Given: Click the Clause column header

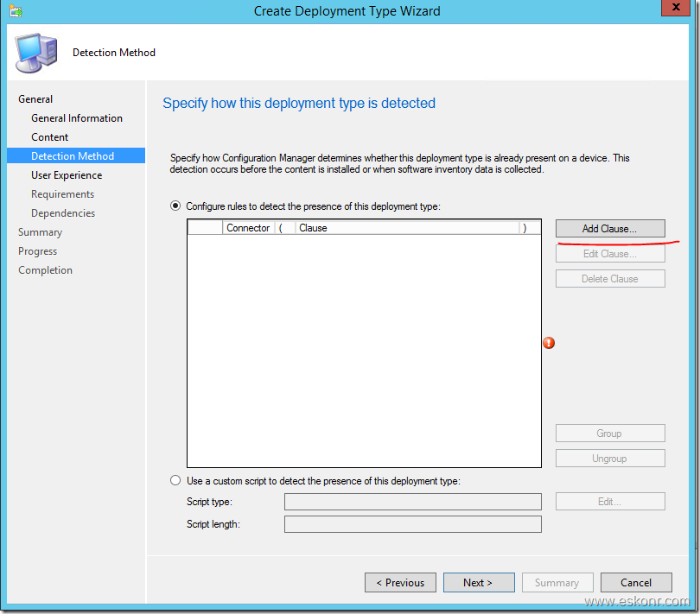Looking at the screenshot, I should (406, 228).
